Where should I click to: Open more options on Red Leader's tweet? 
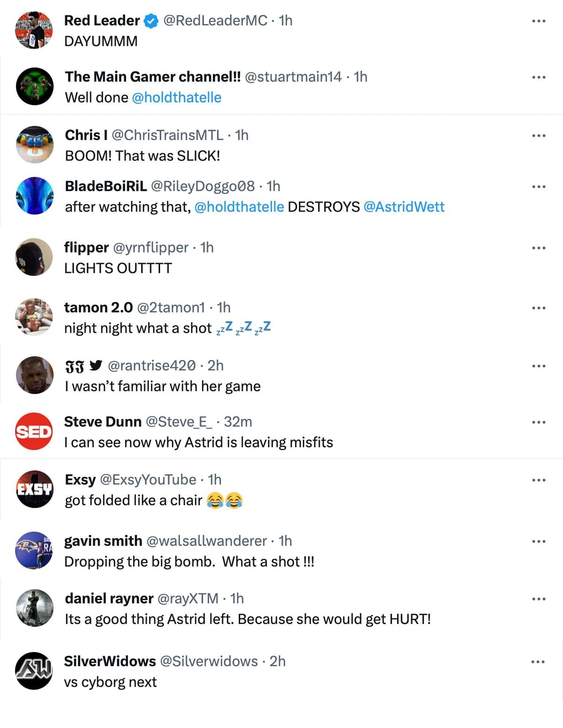539,21
